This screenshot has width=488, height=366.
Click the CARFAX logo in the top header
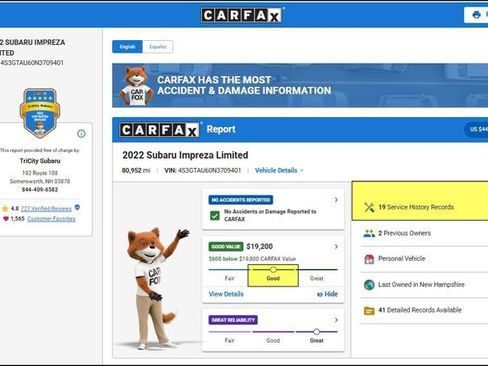241,15
